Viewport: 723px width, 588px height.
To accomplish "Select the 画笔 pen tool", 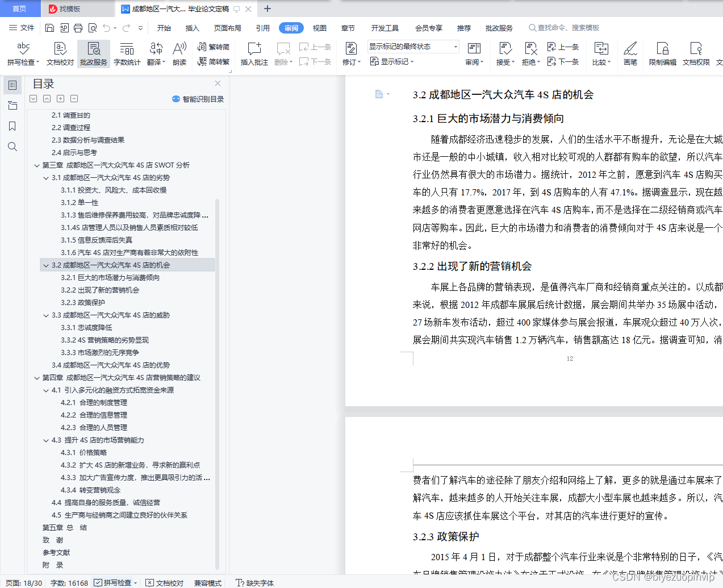I will [x=630, y=55].
